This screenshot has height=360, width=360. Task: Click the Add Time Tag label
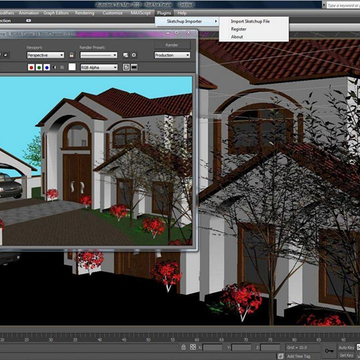pos(299,356)
